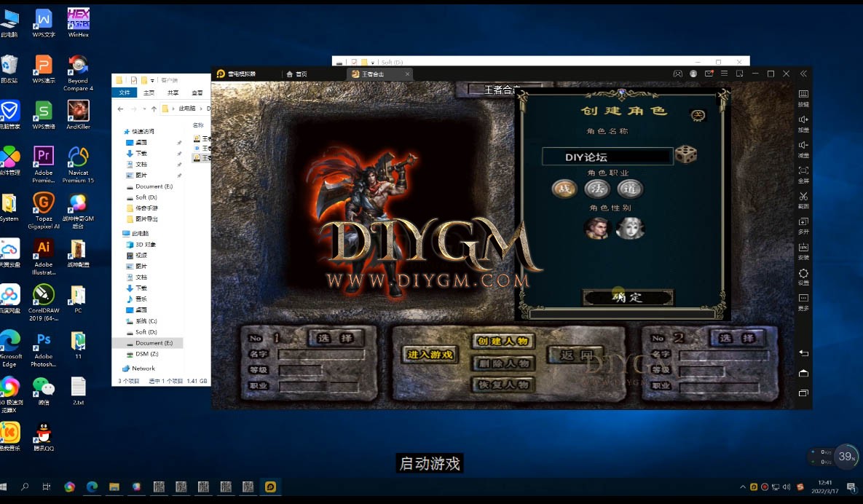Choose the male character portrait
Image resolution: width=863 pixels, height=504 pixels.
597,228
